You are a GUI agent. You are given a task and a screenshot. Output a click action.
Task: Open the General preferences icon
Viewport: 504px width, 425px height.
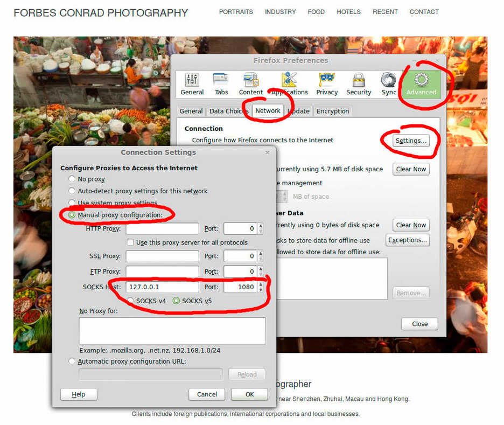(192, 84)
